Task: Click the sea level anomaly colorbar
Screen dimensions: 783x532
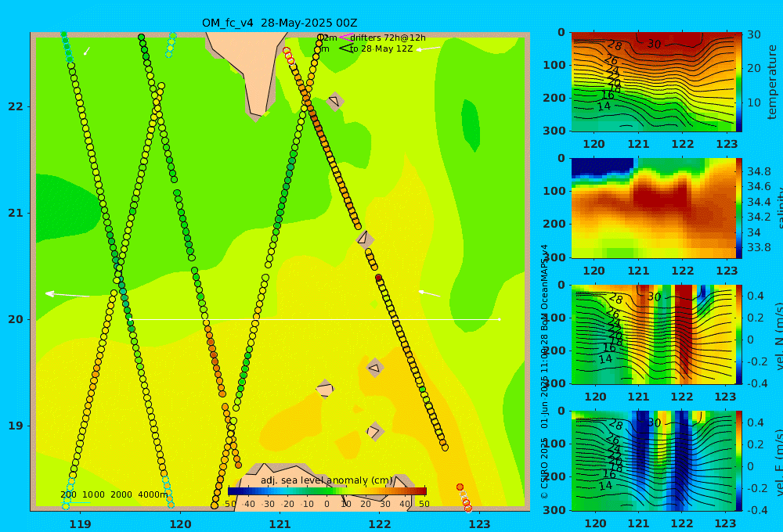Action: (327, 491)
